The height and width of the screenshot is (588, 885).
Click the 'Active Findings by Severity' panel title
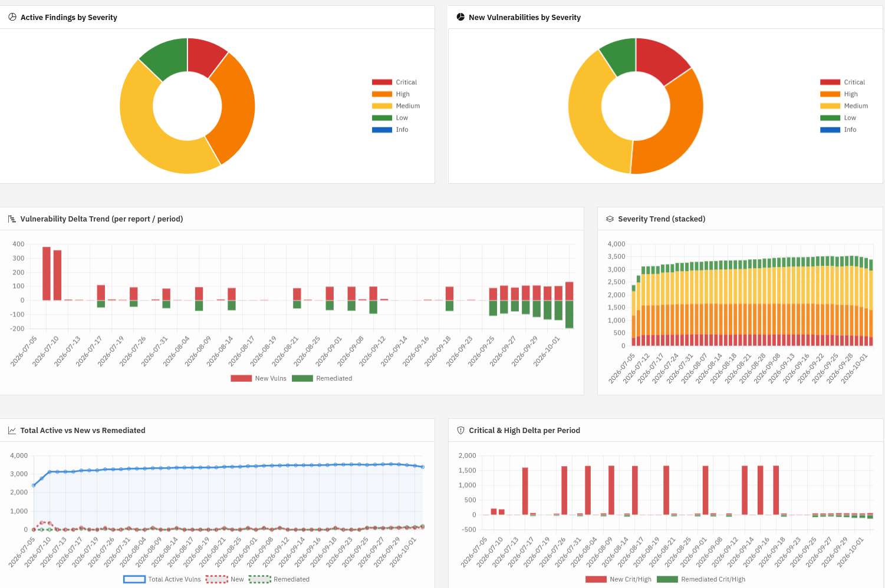coord(69,17)
